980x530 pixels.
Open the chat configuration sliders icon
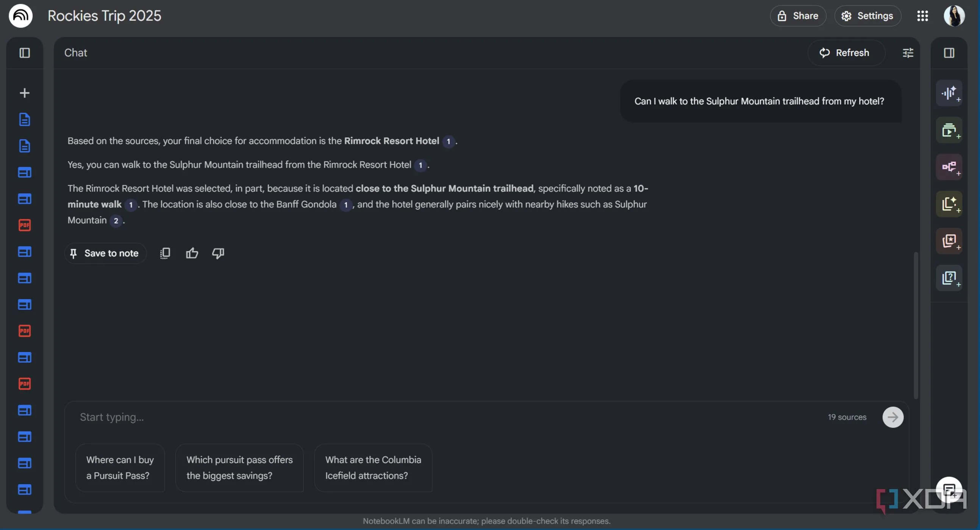pyautogui.click(x=908, y=53)
